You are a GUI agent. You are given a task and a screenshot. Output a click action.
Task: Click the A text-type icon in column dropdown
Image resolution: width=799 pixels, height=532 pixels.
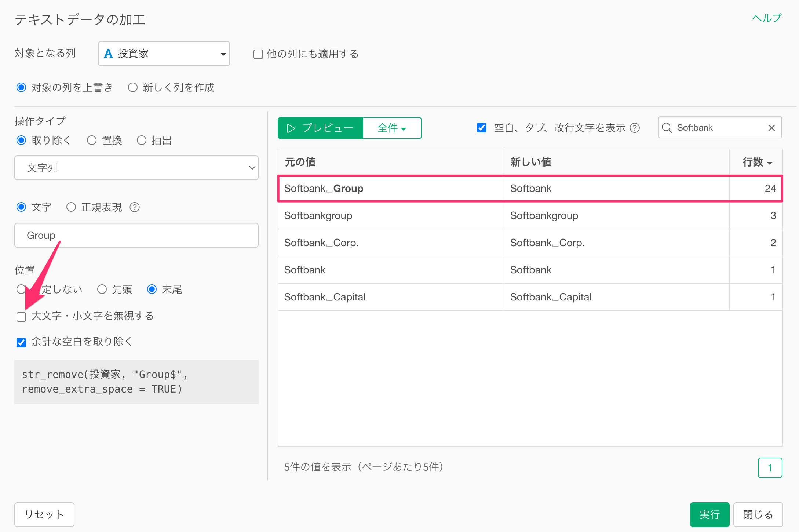pyautogui.click(x=108, y=54)
